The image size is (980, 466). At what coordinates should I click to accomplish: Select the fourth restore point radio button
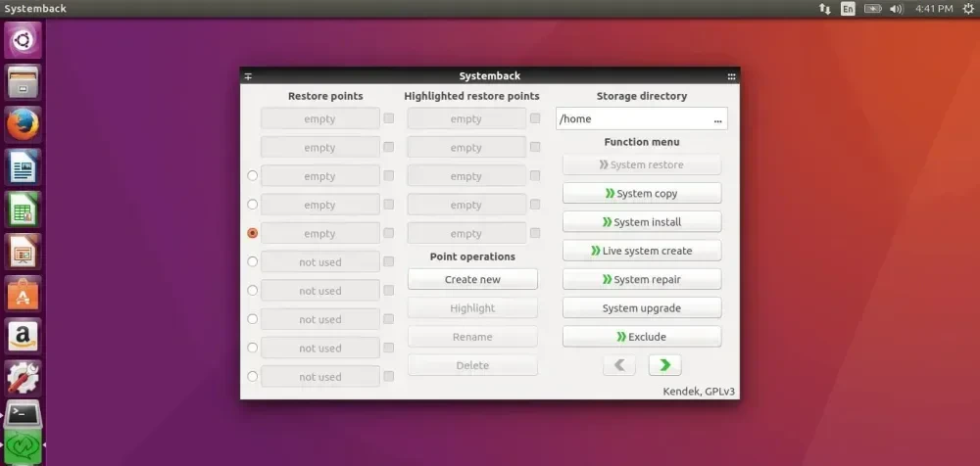point(253,205)
